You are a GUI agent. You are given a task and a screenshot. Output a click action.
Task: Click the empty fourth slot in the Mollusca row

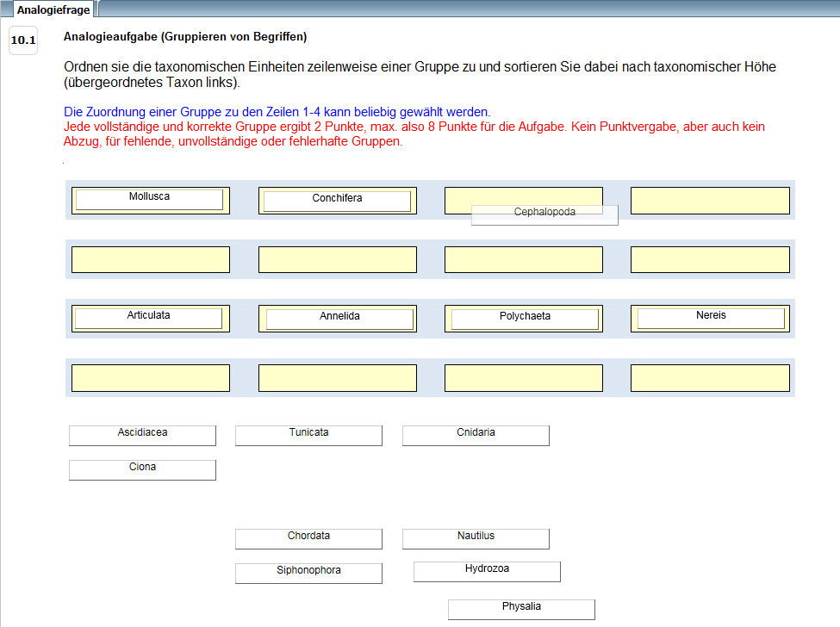pyautogui.click(x=710, y=201)
